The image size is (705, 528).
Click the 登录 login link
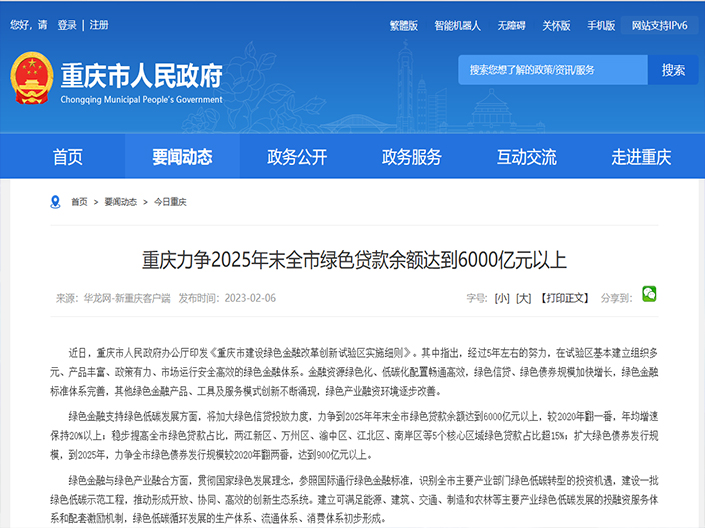click(66, 25)
